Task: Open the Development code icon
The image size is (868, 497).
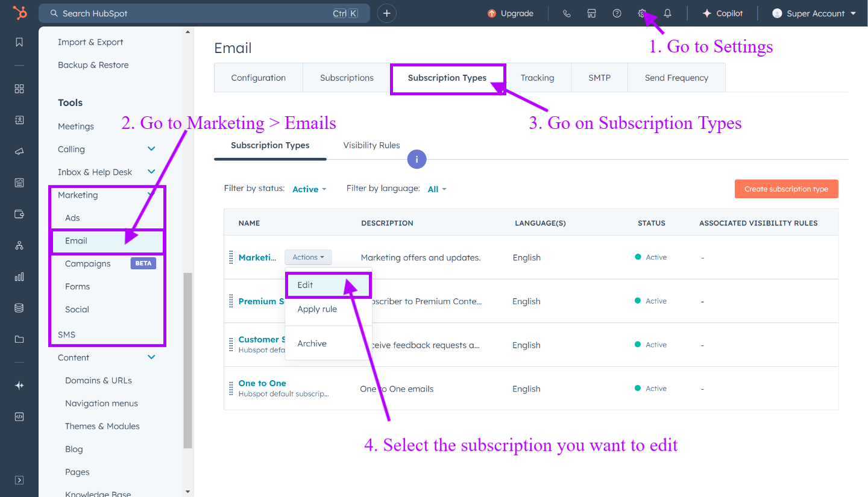Action: click(x=19, y=417)
